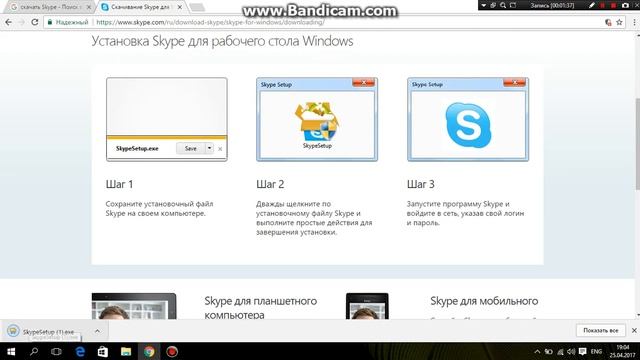Click "Показать все" downloads button

600,330
